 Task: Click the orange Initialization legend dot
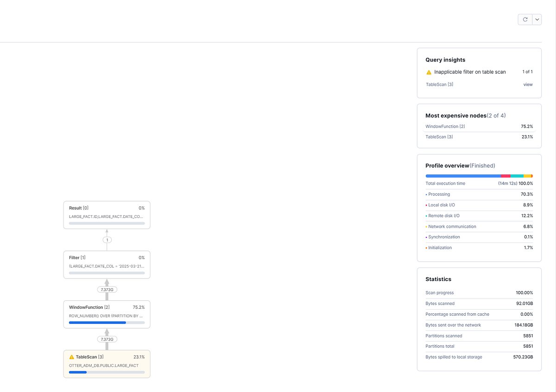[x=427, y=248]
